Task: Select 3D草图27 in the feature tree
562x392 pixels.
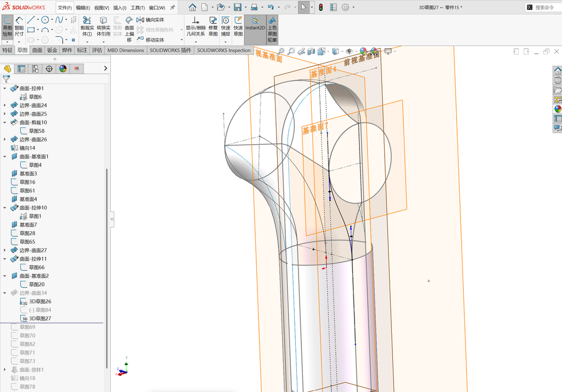Action: [x=40, y=318]
